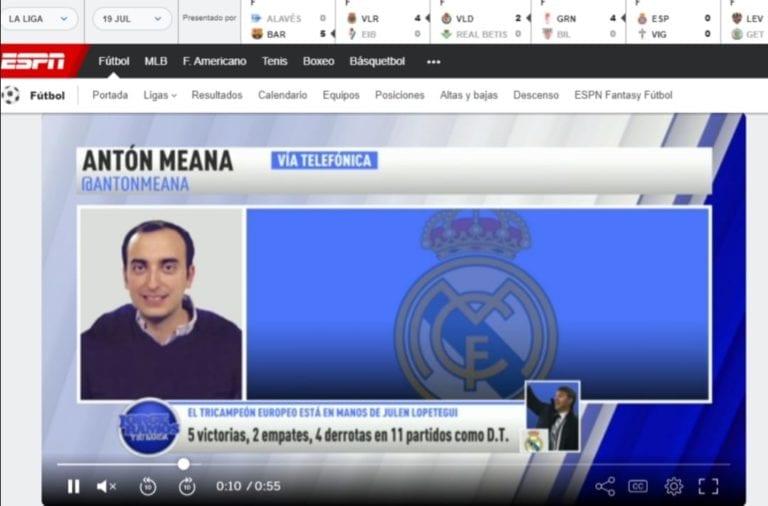
Task: Go to the Boxeo section
Action: [318, 61]
